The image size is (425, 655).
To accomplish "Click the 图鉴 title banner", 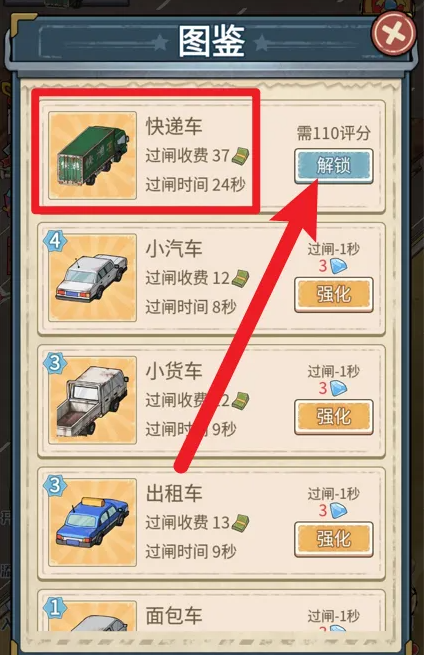I will coord(211,42).
